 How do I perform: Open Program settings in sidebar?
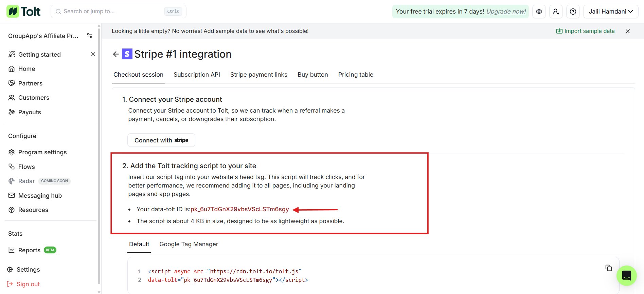click(42, 152)
